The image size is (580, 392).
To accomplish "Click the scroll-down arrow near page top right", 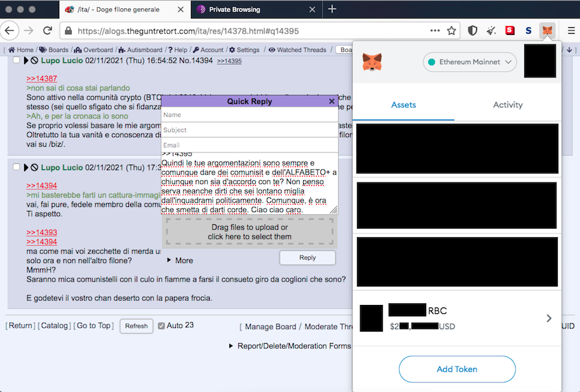I will pos(569,50).
